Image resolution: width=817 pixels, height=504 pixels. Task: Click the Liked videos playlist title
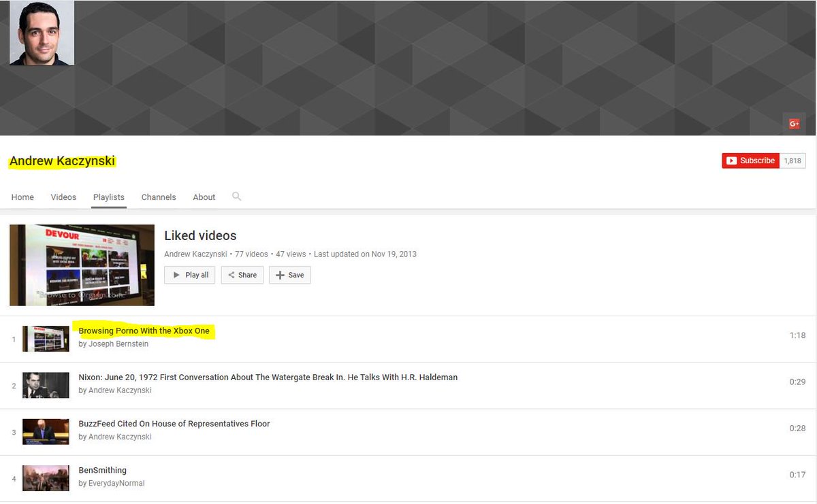pos(200,236)
